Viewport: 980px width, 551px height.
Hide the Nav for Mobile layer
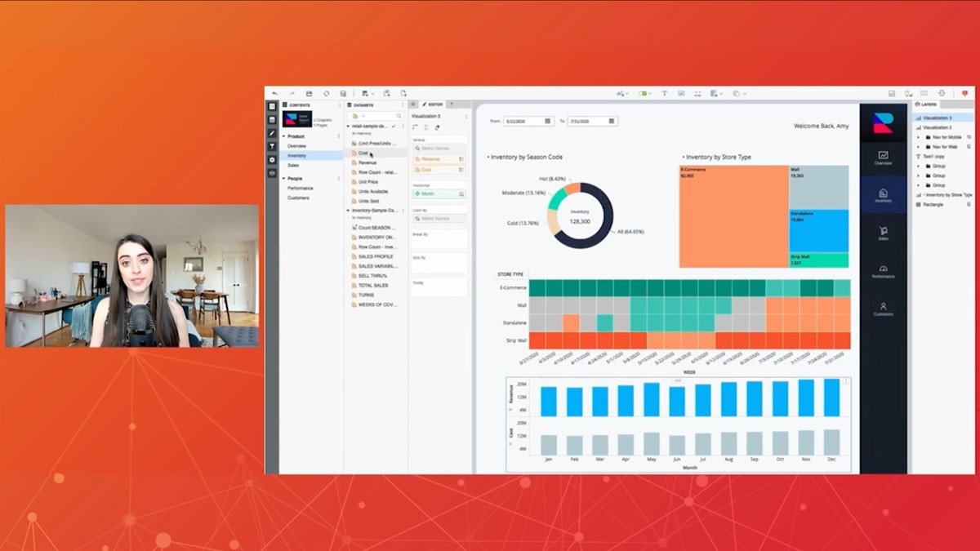coord(969,137)
